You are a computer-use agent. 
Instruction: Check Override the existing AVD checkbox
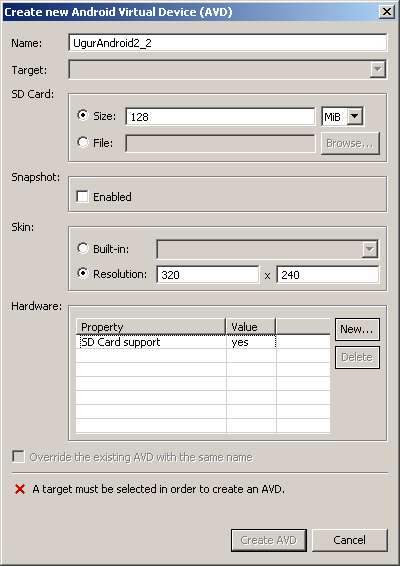pyautogui.click(x=18, y=457)
